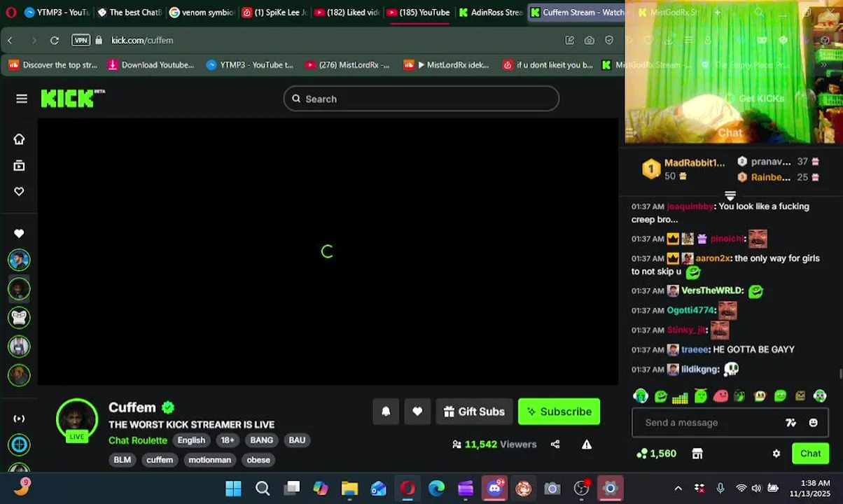This screenshot has height=504, width=843.
Task: Open 7TV emote menu in chat input
Action: pos(790,423)
